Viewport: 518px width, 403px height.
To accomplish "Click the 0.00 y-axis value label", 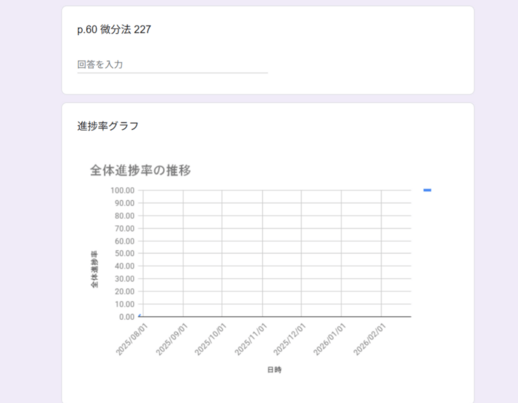I will pos(127,317).
